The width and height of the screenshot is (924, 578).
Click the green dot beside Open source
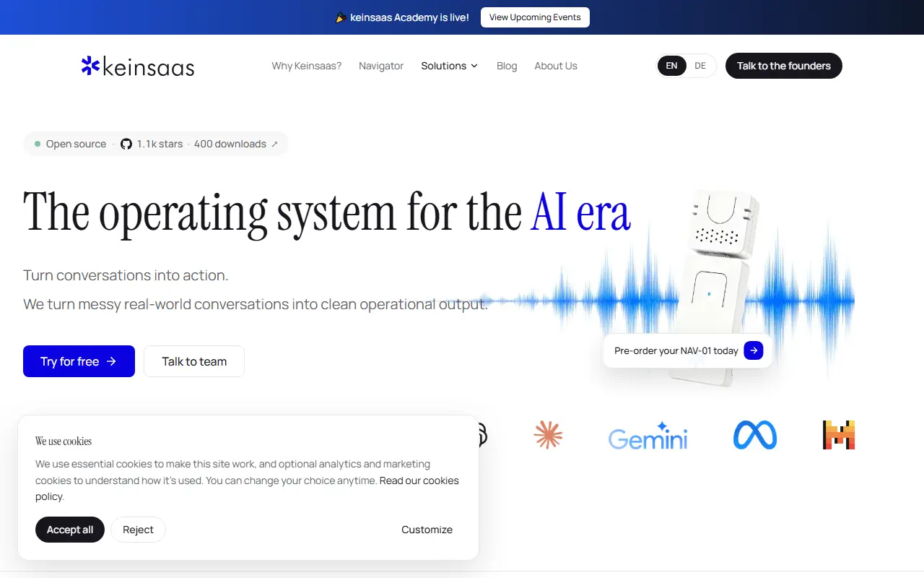pyautogui.click(x=38, y=144)
